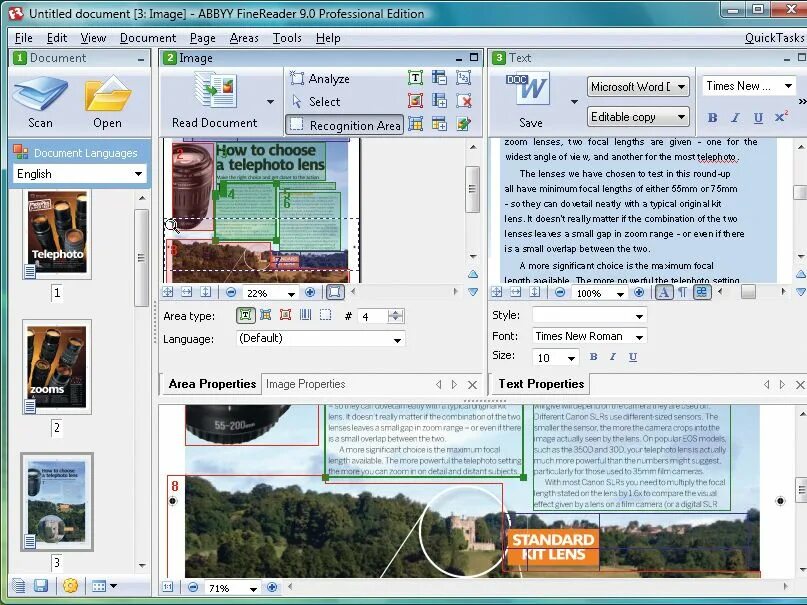This screenshot has width=807, height=605.
Task: Open the Help menu
Action: pyautogui.click(x=328, y=38)
